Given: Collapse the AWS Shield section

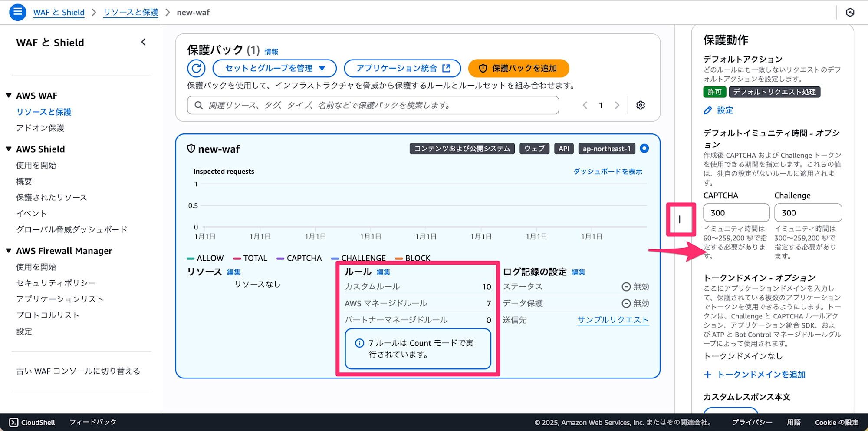Looking at the screenshot, I should [8, 149].
